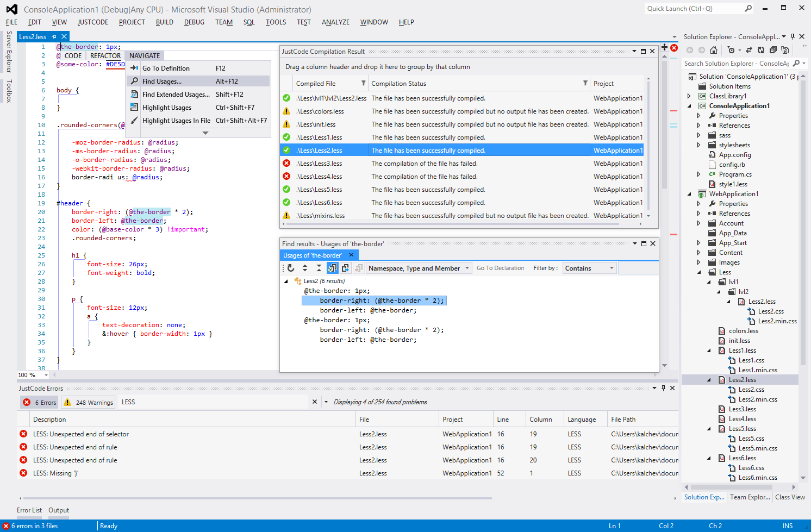The image size is (811, 532).
Task: Click the Compilation Status column filter icon
Action: click(x=585, y=83)
